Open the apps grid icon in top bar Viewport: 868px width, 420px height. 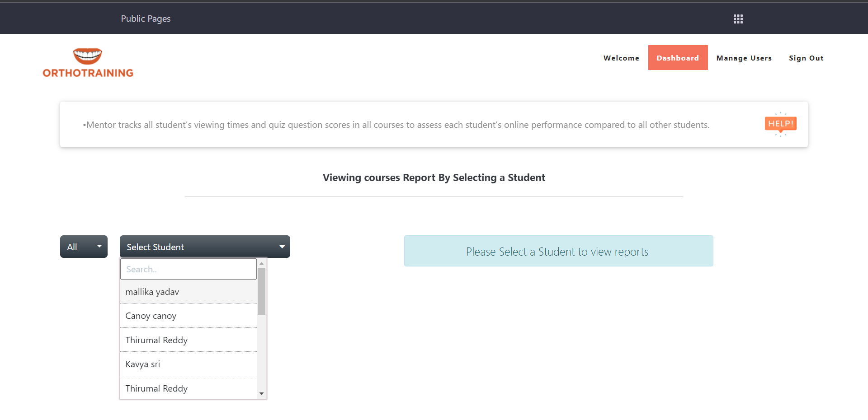[738, 19]
